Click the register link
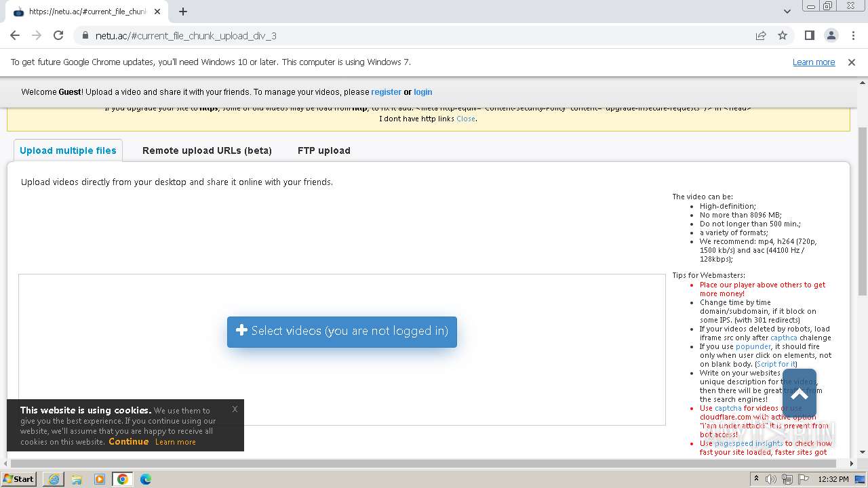The height and width of the screenshot is (488, 868). (386, 92)
